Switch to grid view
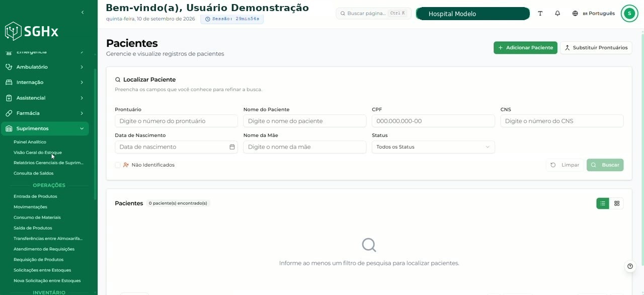 tap(617, 203)
